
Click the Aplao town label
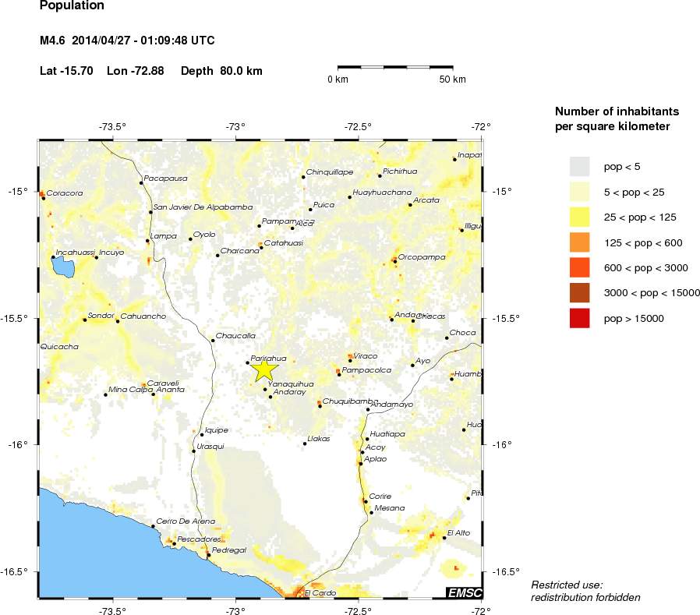(376, 459)
